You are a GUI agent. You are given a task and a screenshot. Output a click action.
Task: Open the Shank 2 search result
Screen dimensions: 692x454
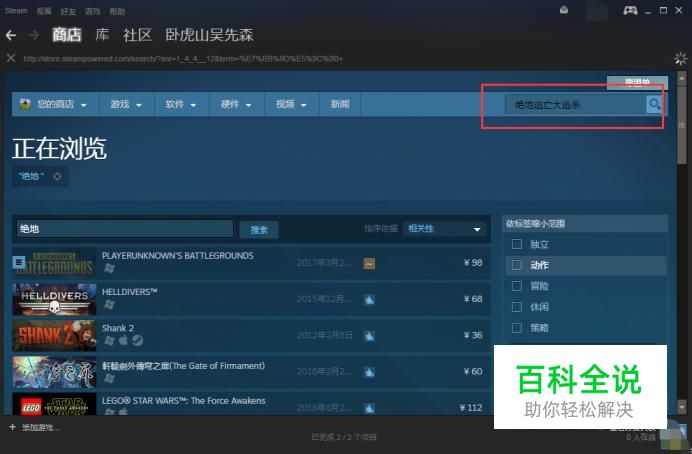(x=252, y=335)
